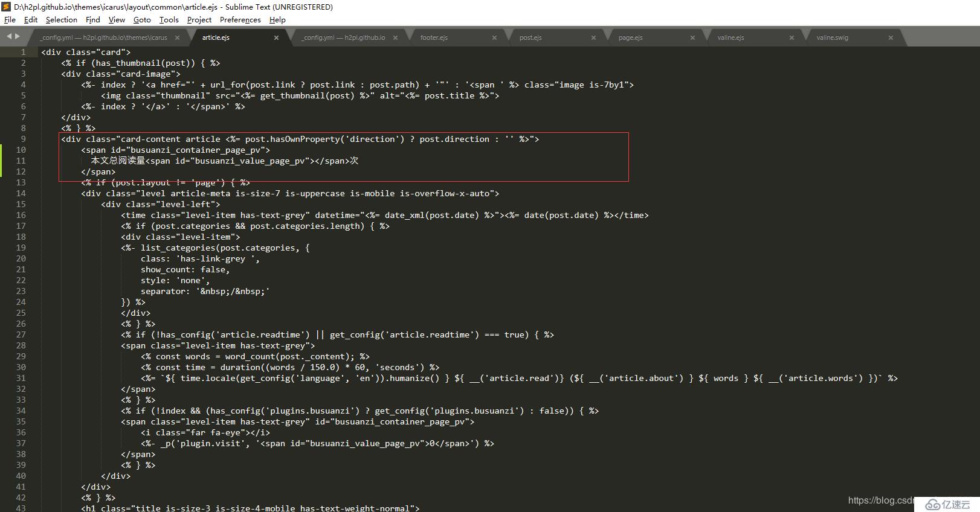The height and width of the screenshot is (512, 980).
Task: Click on the text '<div class="card">' on line 1
Action: 86,52
